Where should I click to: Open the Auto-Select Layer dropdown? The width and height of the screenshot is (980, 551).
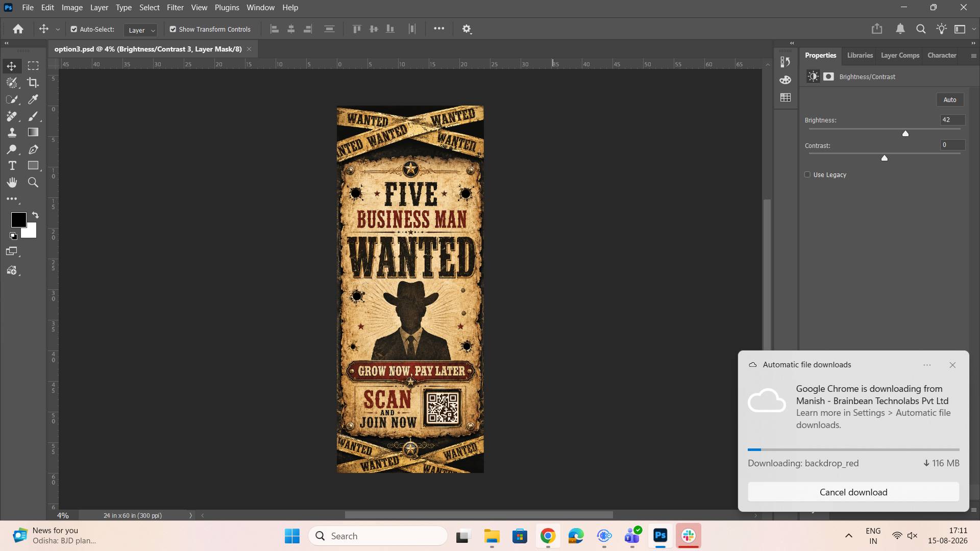(x=140, y=30)
